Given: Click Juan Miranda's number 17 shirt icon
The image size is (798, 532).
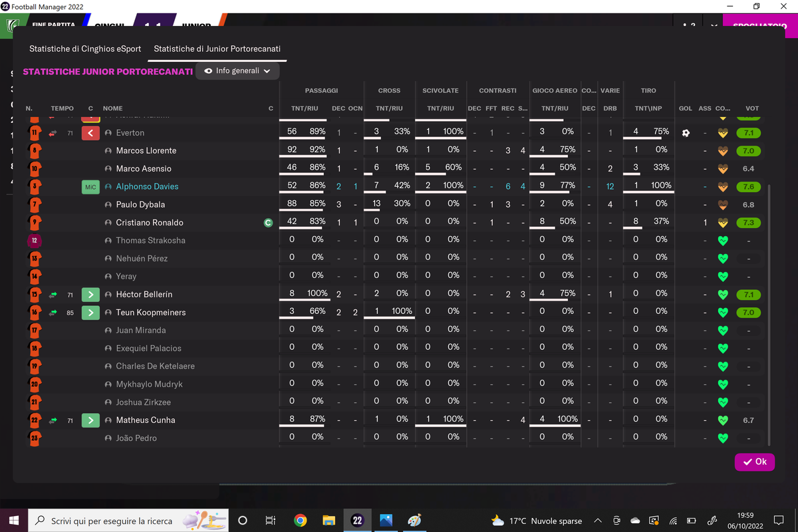Looking at the screenshot, I should click(x=35, y=331).
